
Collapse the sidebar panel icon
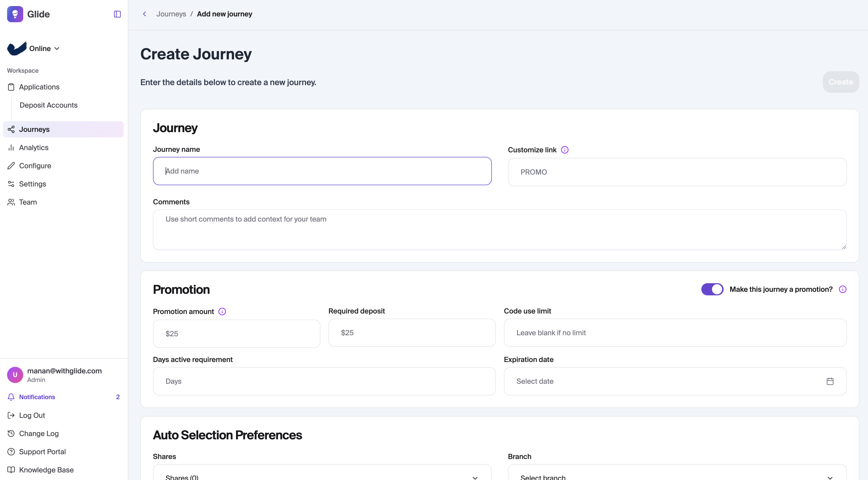pyautogui.click(x=117, y=14)
